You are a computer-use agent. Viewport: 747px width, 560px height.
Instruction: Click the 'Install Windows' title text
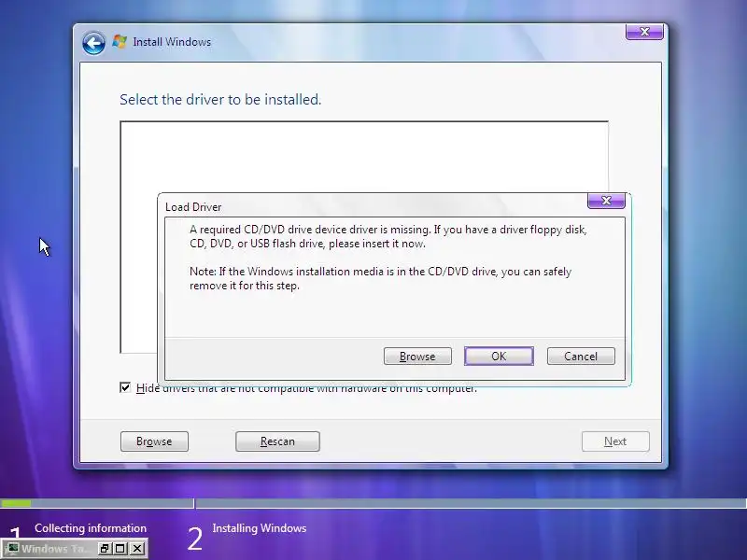(172, 42)
